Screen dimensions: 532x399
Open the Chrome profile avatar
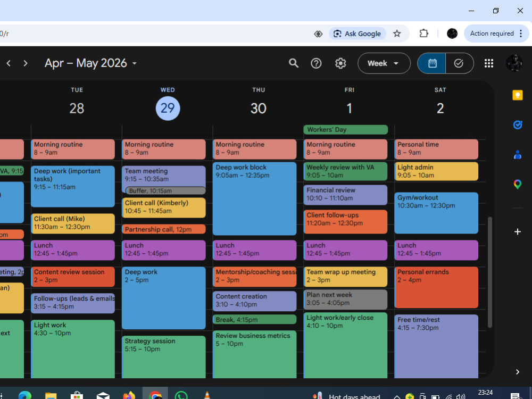(452, 33)
